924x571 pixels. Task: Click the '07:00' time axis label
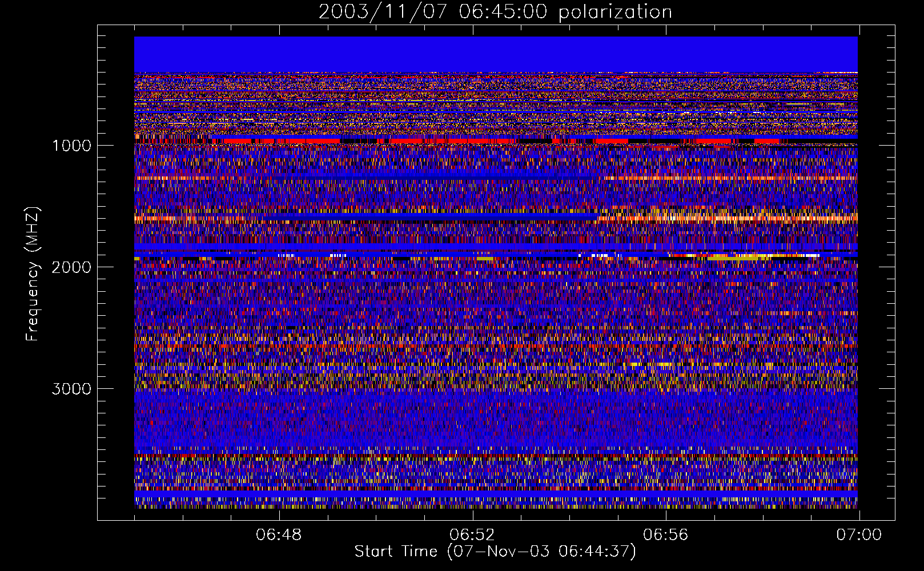tap(859, 535)
